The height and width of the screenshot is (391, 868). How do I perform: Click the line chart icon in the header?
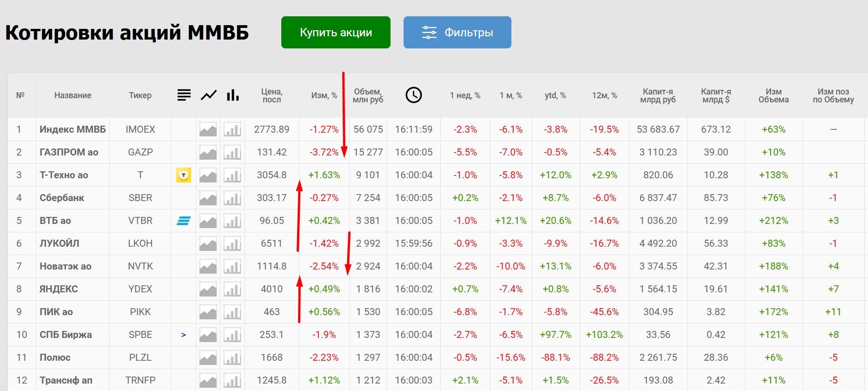(209, 95)
